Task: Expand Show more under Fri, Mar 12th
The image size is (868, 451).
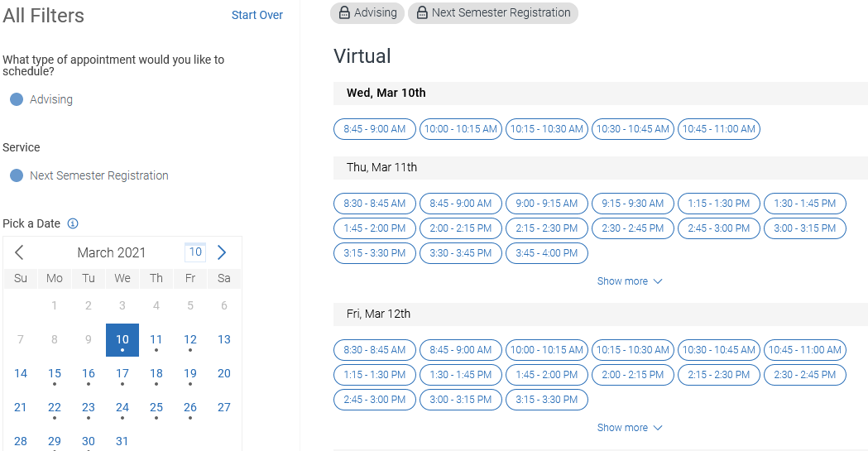Action: click(x=630, y=428)
